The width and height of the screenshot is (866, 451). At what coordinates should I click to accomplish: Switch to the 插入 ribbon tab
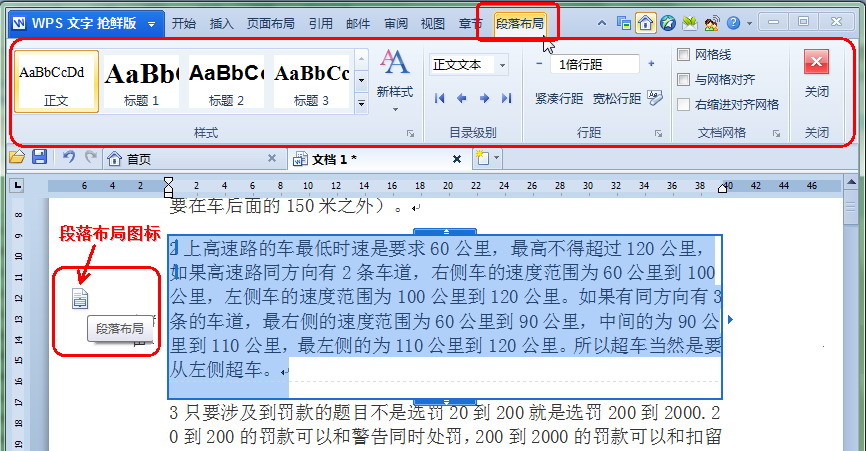(223, 22)
